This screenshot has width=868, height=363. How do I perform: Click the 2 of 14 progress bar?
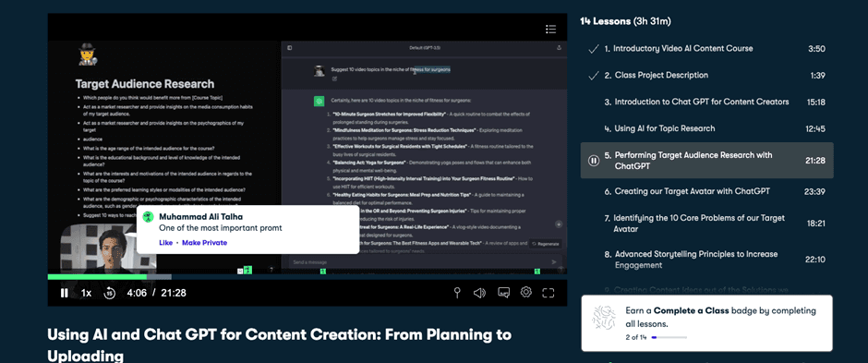(x=669, y=337)
